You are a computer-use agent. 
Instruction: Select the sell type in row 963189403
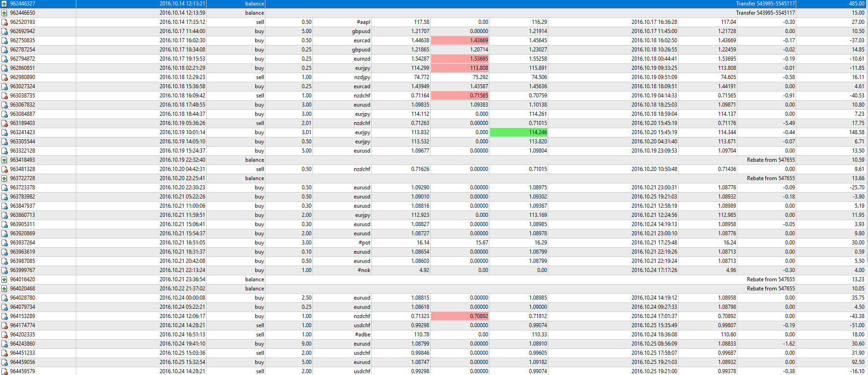click(x=260, y=123)
